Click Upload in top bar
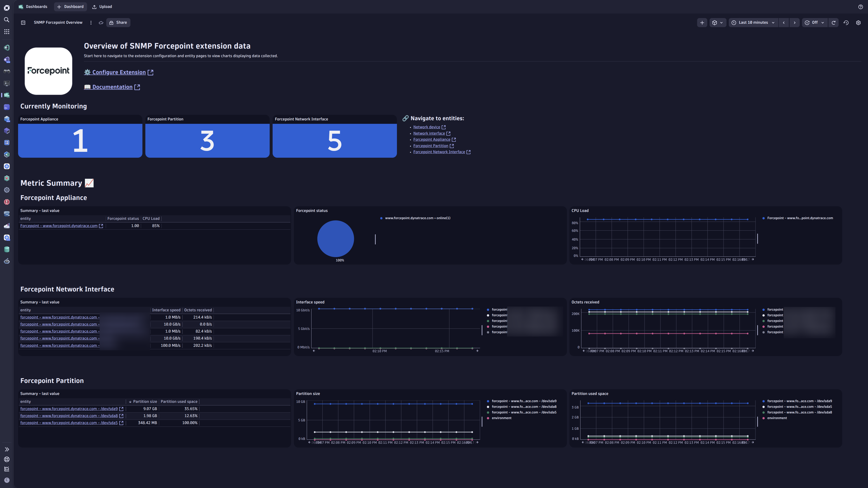 pos(102,7)
